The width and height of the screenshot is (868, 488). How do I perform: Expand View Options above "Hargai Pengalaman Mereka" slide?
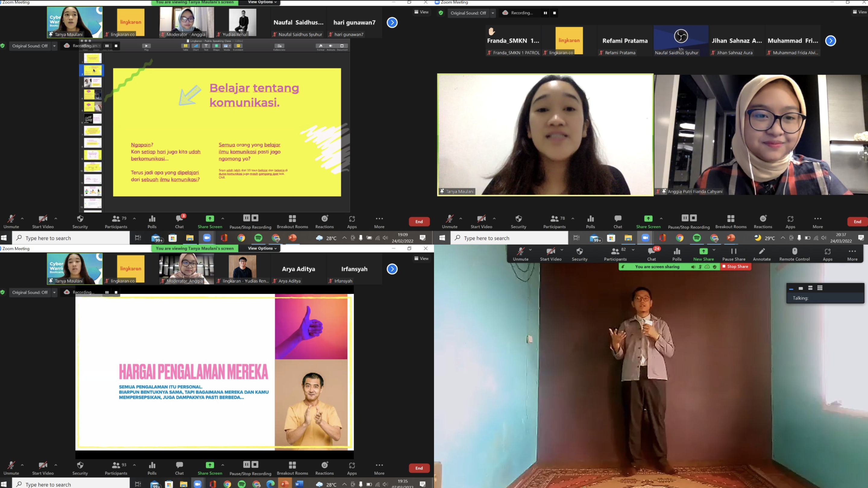[x=262, y=248]
